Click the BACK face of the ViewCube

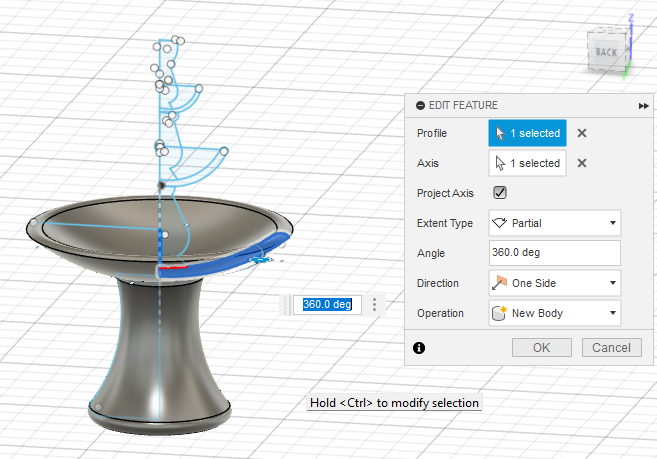tap(606, 52)
